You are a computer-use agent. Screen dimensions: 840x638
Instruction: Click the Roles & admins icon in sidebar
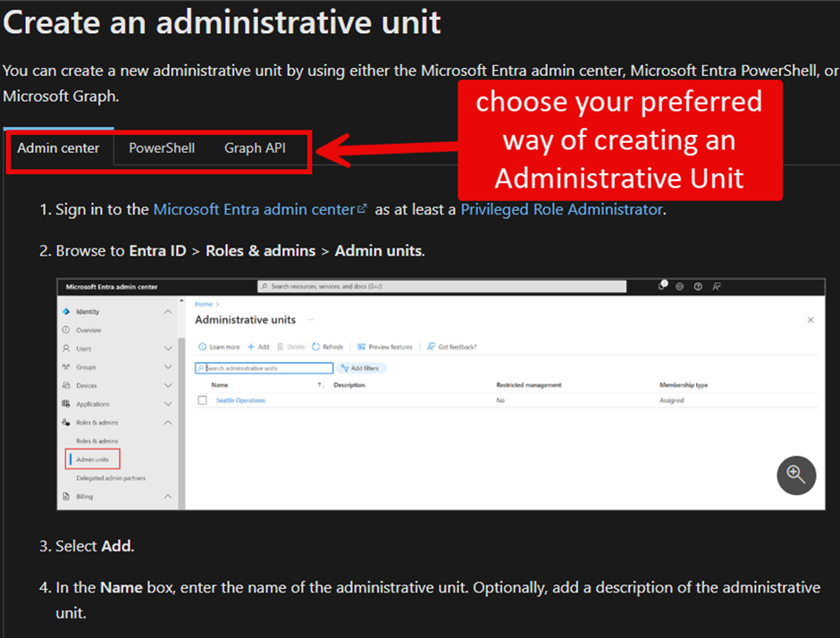click(66, 422)
